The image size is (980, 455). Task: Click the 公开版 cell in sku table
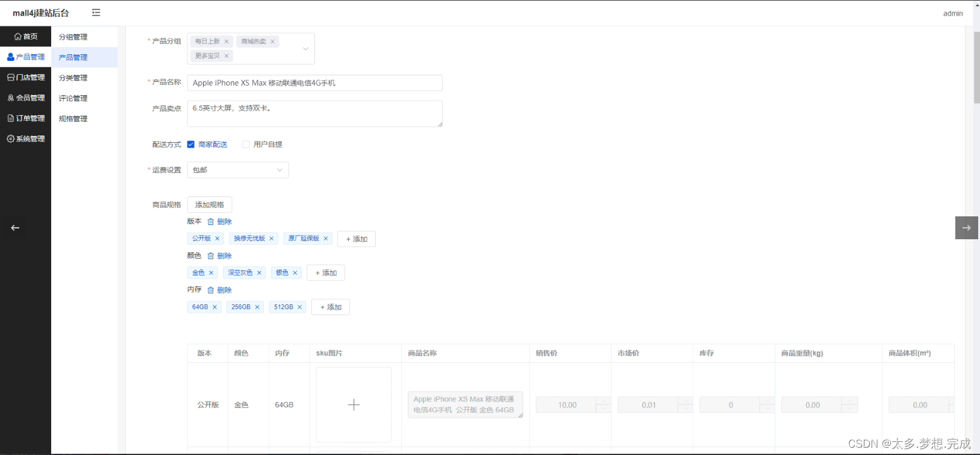[x=208, y=405]
